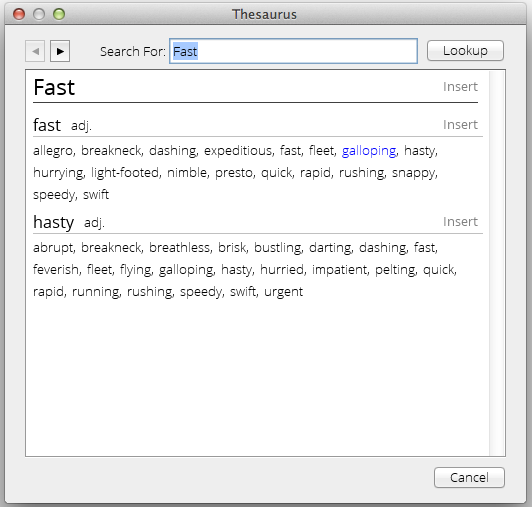Choose synonym expeditious
Image resolution: width=532 pixels, height=507 pixels.
[238, 151]
